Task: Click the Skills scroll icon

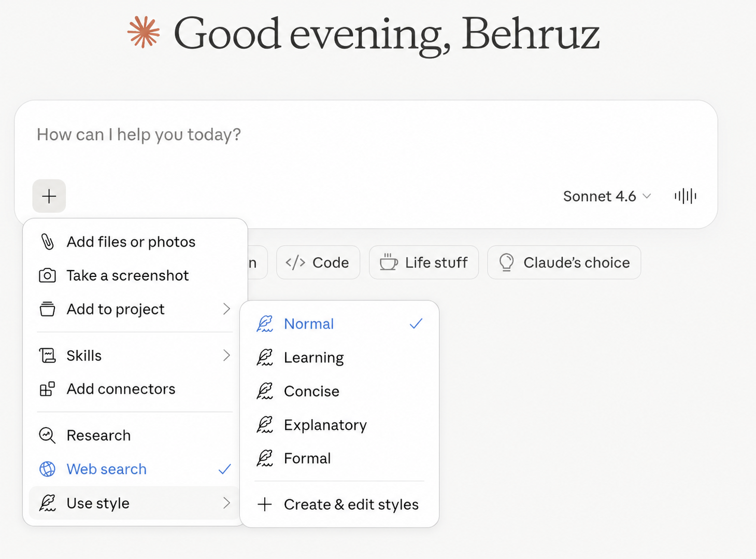Action: coord(47,355)
